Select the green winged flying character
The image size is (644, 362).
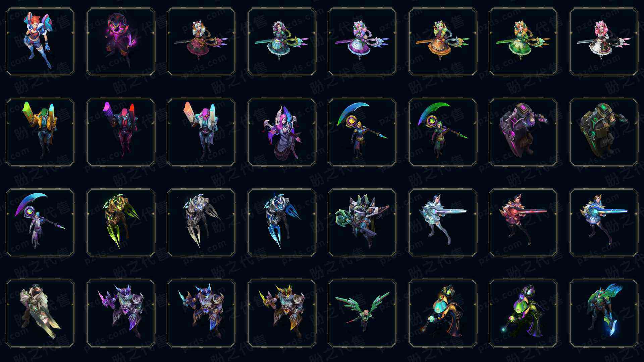[362, 313]
